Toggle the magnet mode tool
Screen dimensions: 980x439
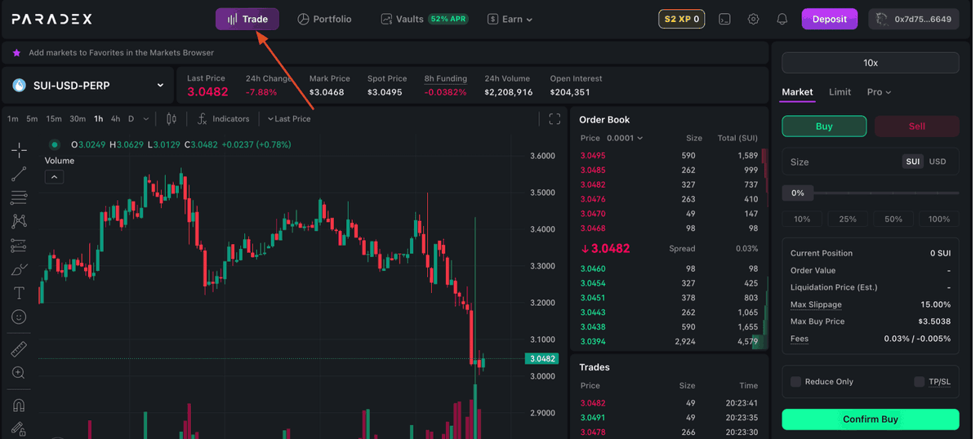point(19,406)
